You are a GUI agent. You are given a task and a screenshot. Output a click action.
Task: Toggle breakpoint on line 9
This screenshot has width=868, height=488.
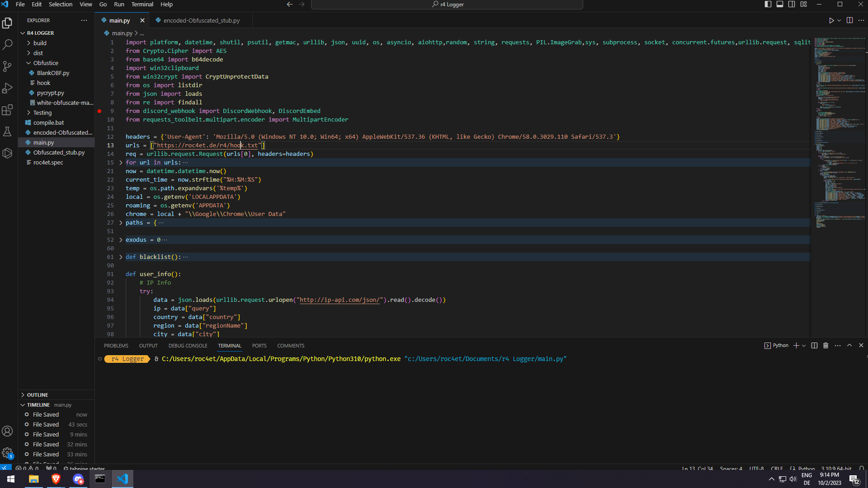click(99, 111)
